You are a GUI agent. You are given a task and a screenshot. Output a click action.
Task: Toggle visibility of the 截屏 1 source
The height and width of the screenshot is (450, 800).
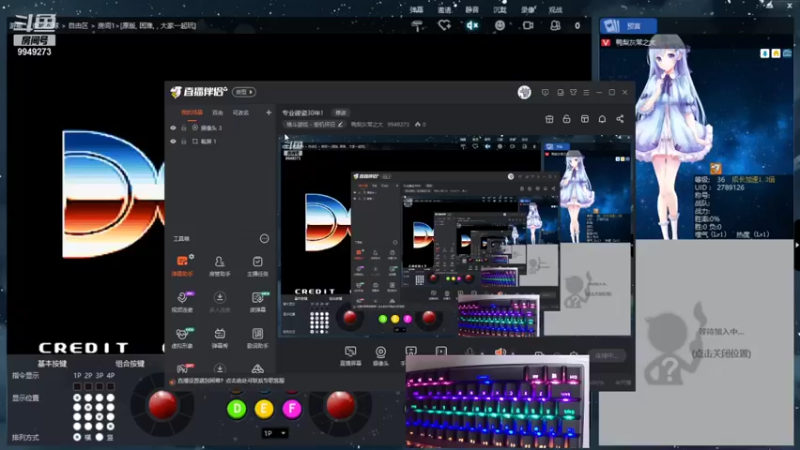[x=173, y=141]
